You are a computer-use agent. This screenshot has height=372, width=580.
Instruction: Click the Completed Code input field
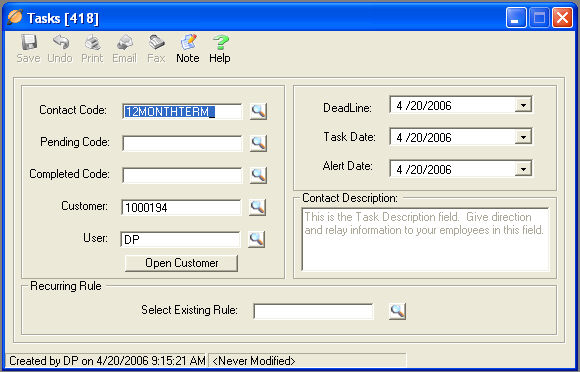click(182, 175)
